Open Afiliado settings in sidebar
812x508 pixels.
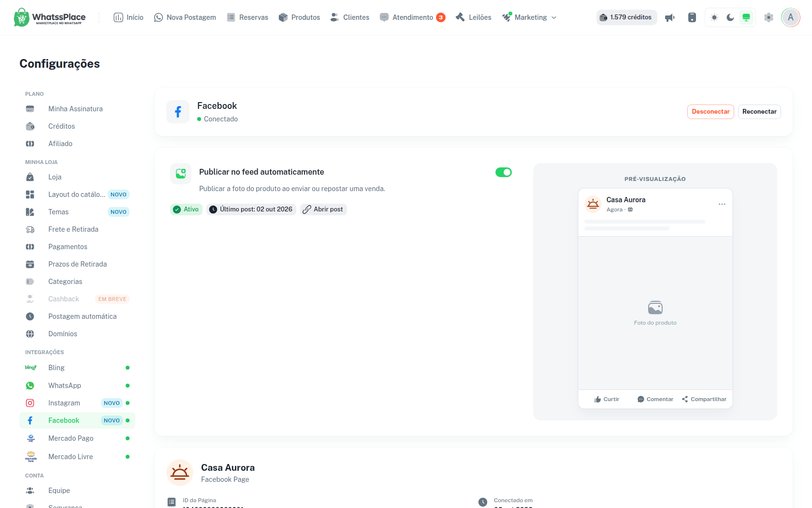pyautogui.click(x=77, y=144)
